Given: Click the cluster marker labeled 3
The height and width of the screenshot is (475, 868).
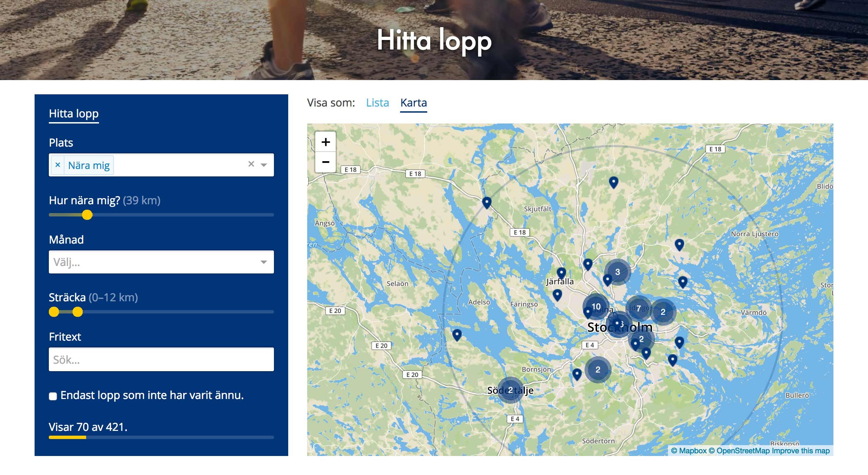Looking at the screenshot, I should click(617, 272).
